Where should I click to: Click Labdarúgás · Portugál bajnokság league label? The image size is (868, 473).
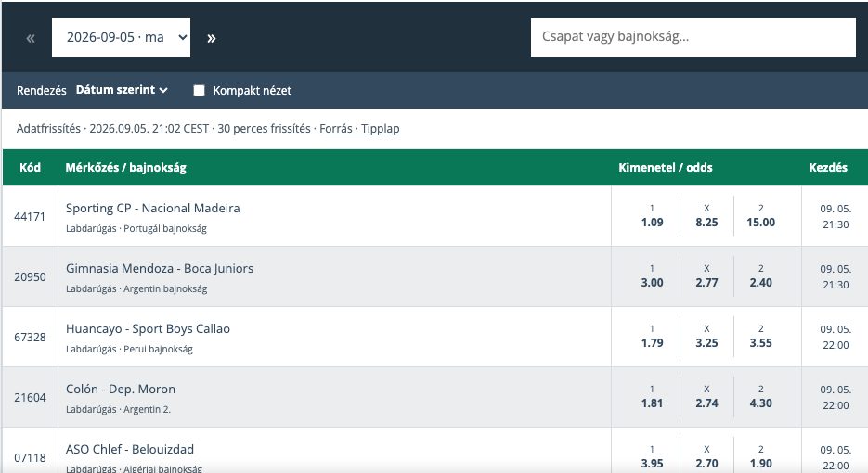(x=136, y=228)
